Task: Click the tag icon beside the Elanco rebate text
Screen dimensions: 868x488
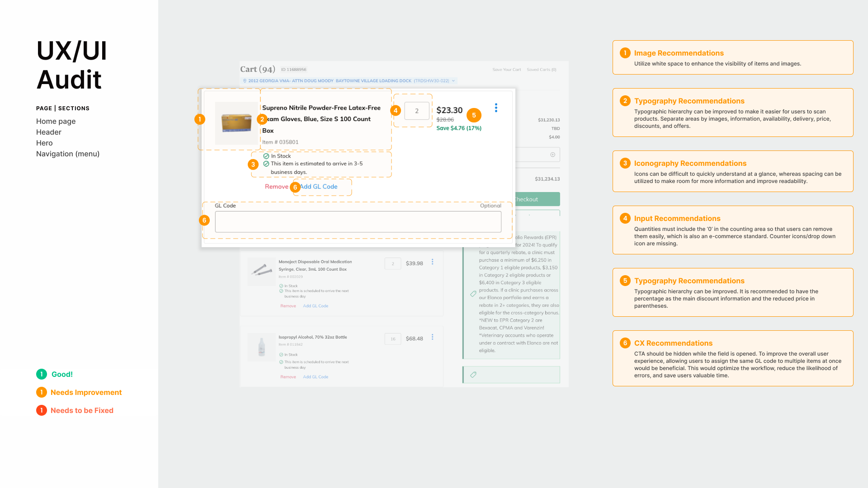Action: 473,294
